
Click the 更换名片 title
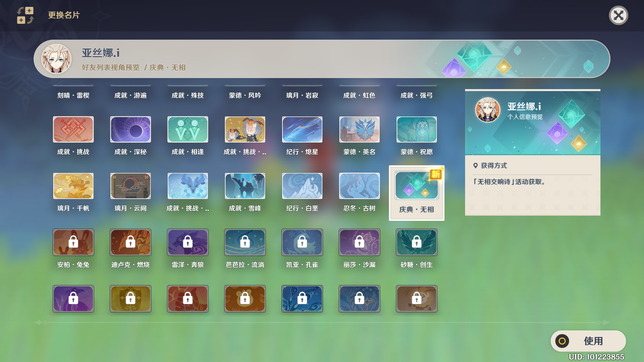point(64,15)
